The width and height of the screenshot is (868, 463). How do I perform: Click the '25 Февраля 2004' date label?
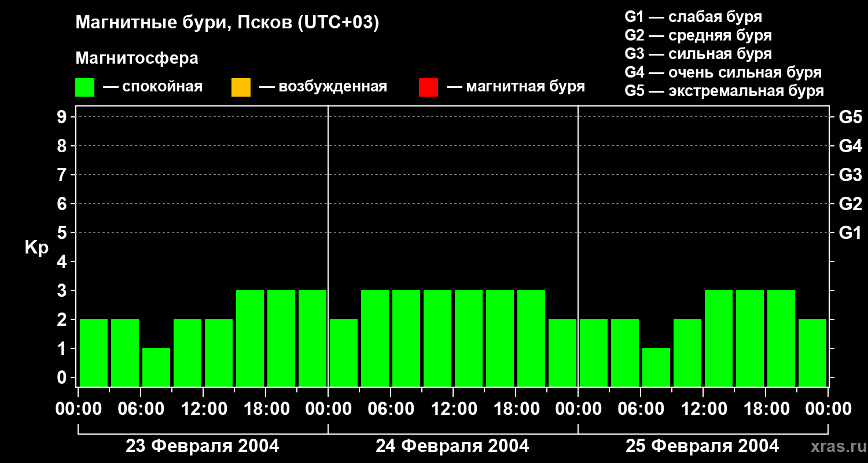(703, 446)
